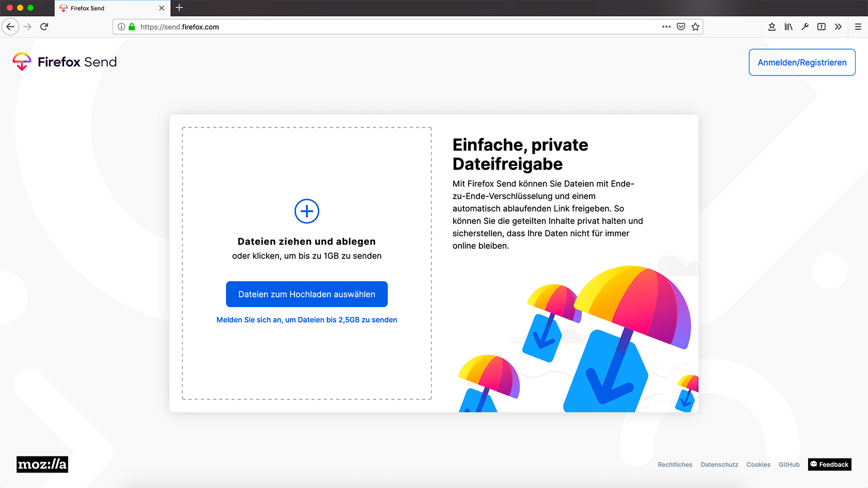Reload the current page

[44, 27]
